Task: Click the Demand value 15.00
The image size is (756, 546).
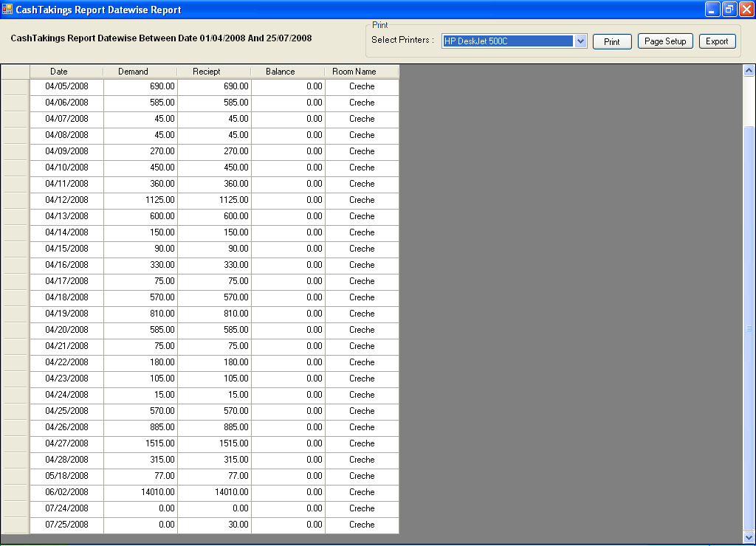Action: pos(140,395)
